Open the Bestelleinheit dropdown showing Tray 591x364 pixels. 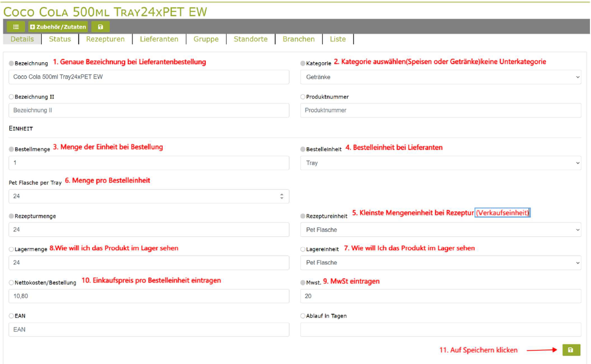pos(440,163)
